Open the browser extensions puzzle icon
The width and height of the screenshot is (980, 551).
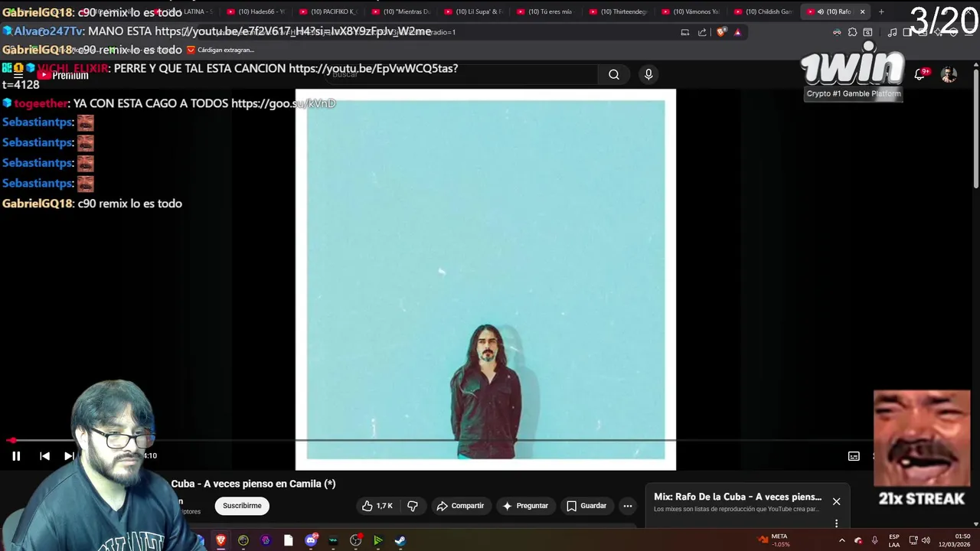852,32
